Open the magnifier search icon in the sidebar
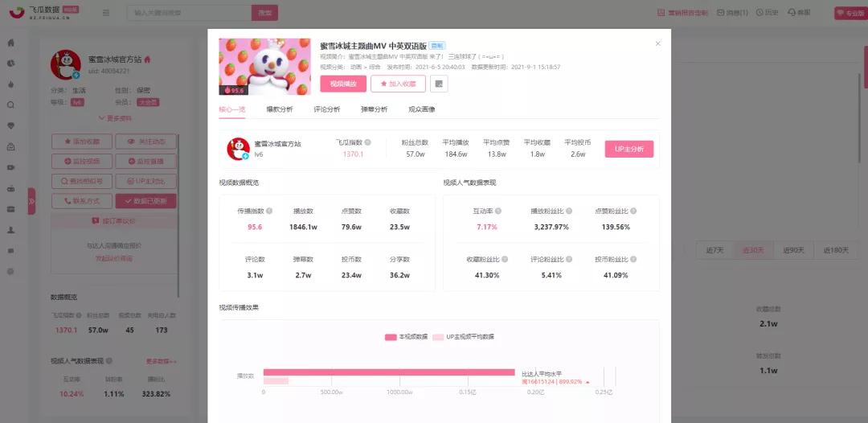 point(10,105)
